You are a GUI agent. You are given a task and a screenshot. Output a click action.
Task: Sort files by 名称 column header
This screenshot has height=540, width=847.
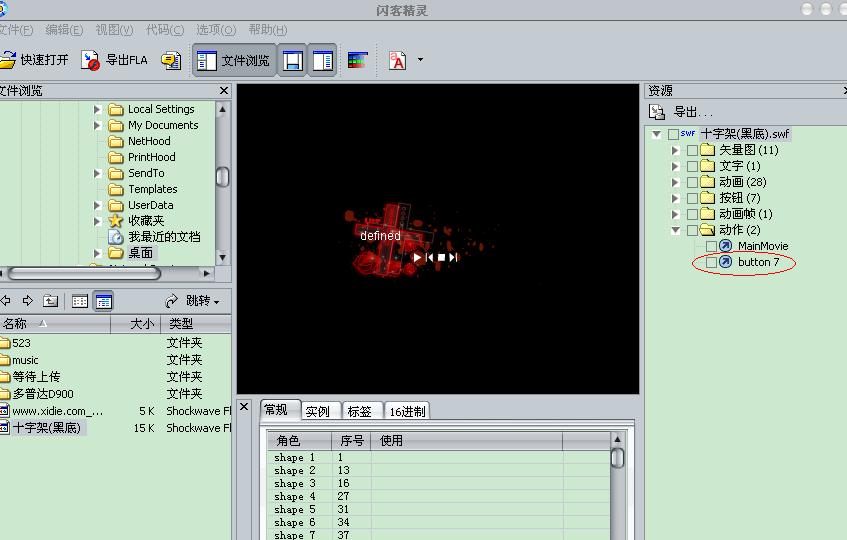[x=55, y=323]
